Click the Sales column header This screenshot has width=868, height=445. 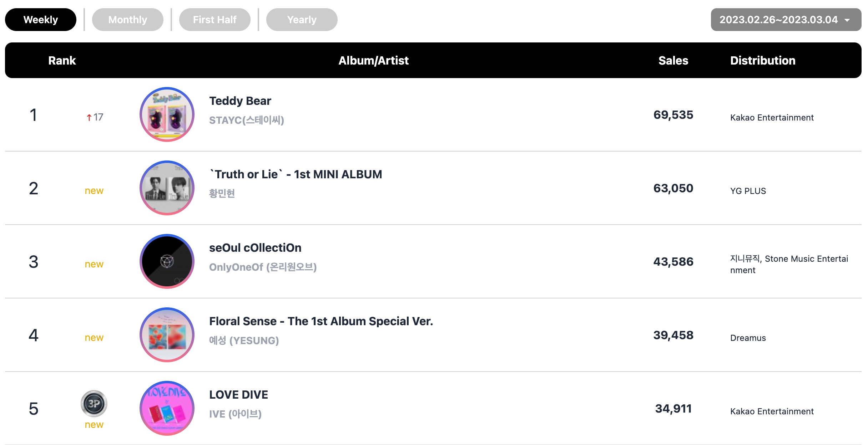(673, 61)
